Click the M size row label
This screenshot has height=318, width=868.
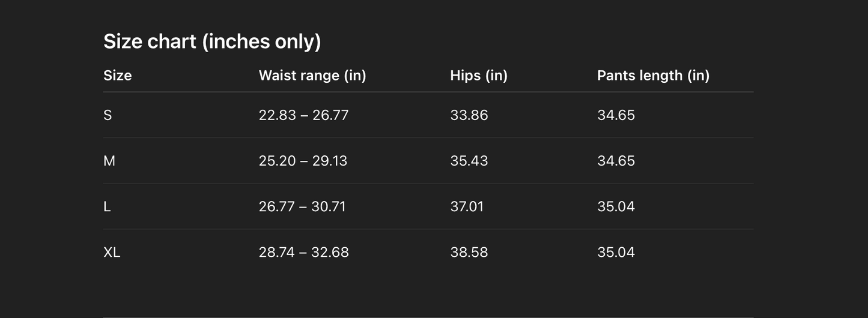tap(109, 161)
